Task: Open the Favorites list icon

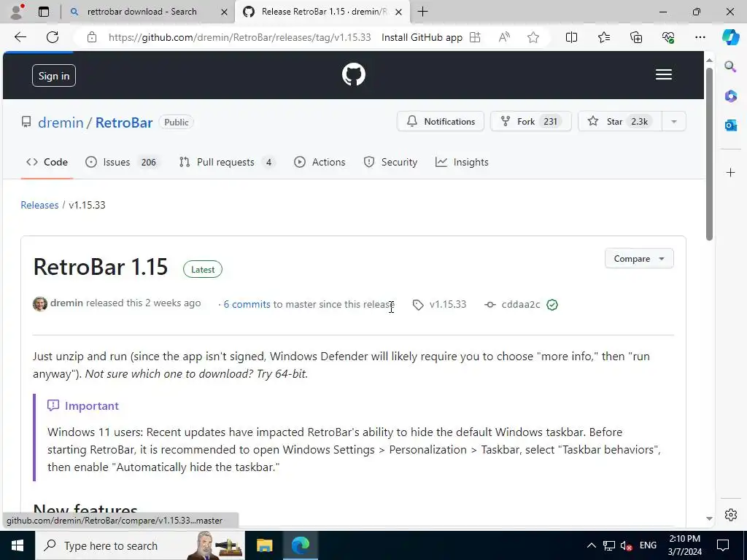Action: click(x=603, y=37)
